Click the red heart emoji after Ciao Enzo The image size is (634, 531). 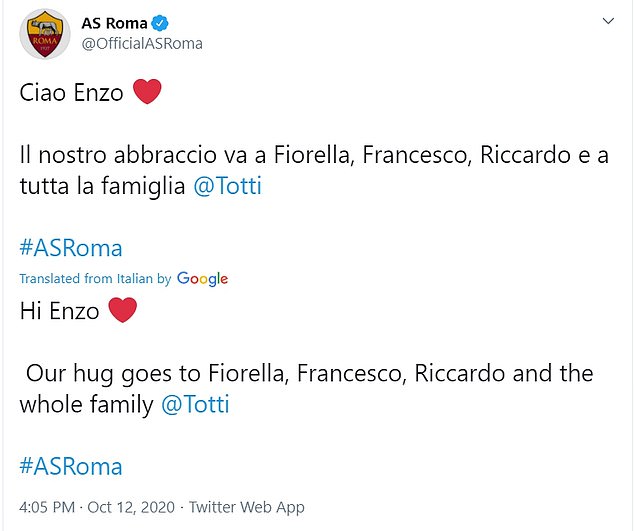(x=147, y=92)
